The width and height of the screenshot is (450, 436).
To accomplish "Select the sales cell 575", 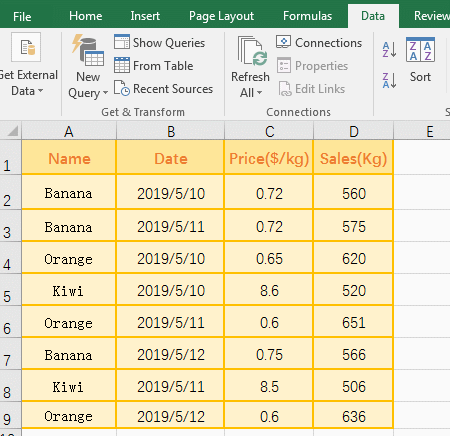I will pyautogui.click(x=353, y=226).
